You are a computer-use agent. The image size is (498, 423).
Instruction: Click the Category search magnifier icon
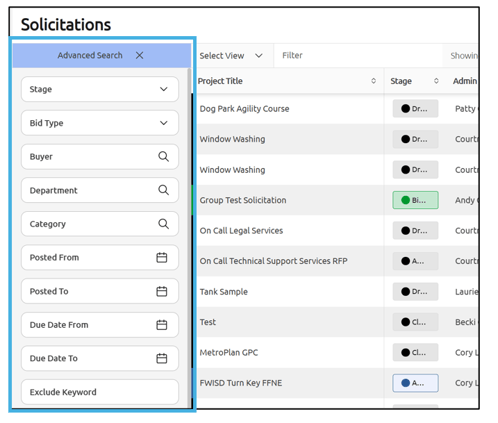[163, 224]
